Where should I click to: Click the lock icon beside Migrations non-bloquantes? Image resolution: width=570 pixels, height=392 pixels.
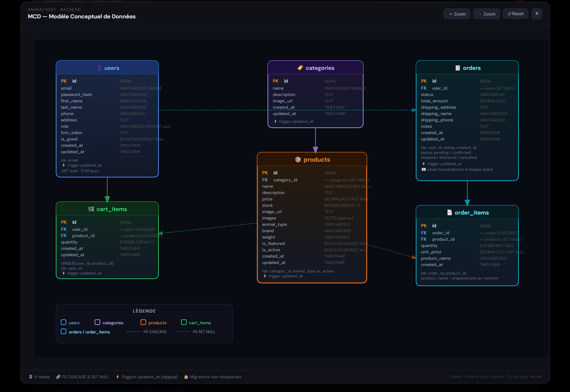tap(186, 377)
